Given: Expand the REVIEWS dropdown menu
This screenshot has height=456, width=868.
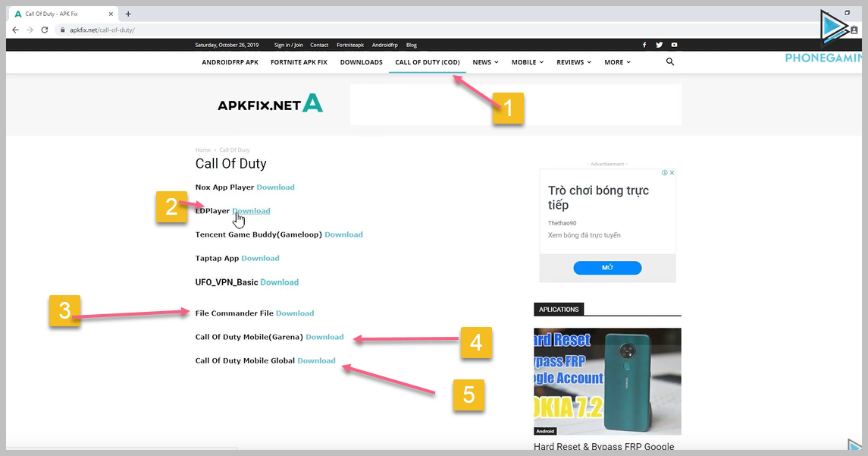Looking at the screenshot, I should point(574,62).
